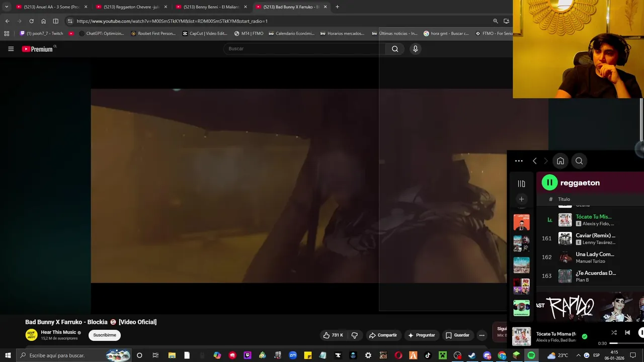Screen dimensions: 644x362
Task: Open the CapCut | Video Edit... bookmark
Action: pyautogui.click(x=205, y=34)
